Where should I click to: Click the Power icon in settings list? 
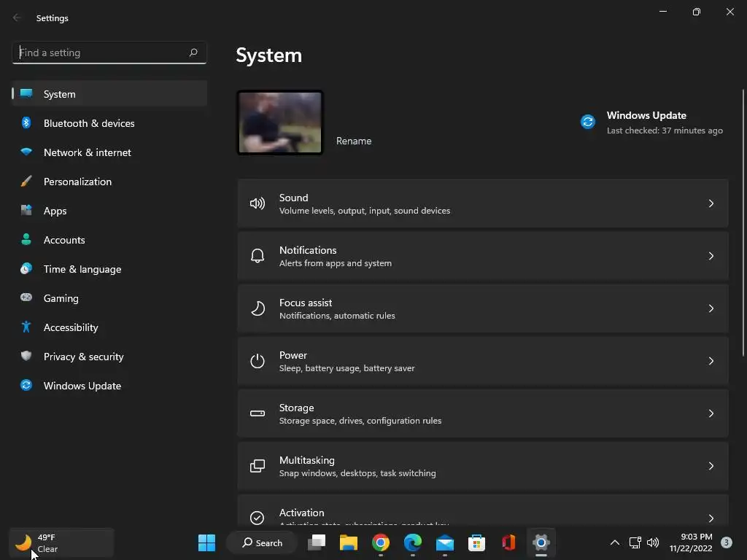point(258,361)
